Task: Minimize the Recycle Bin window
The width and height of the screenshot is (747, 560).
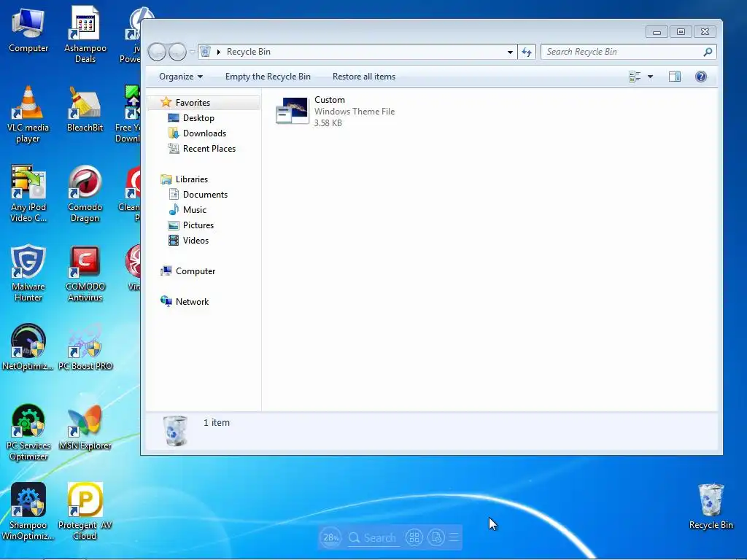Action: 657,32
